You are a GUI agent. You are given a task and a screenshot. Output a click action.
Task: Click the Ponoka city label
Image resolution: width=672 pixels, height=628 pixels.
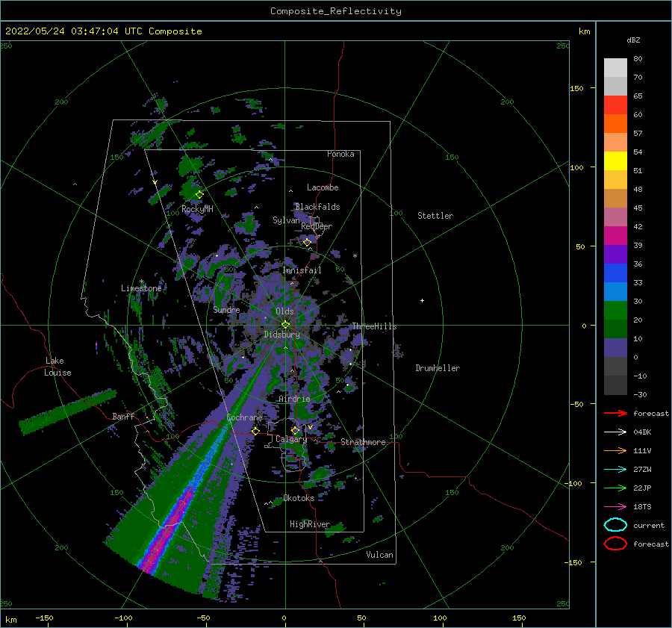click(x=340, y=154)
